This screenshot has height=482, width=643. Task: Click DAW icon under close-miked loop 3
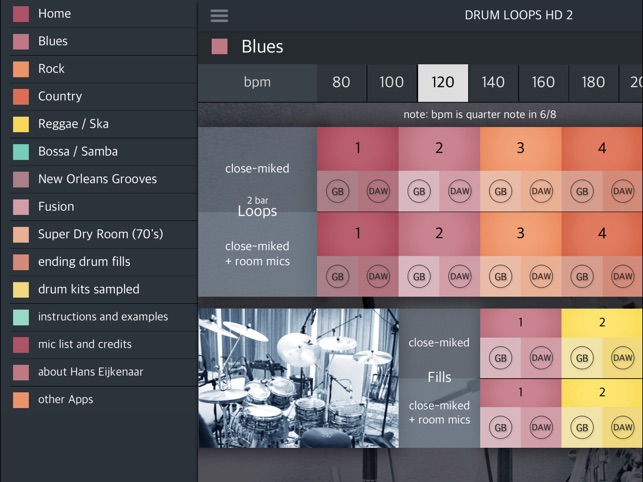(x=541, y=191)
